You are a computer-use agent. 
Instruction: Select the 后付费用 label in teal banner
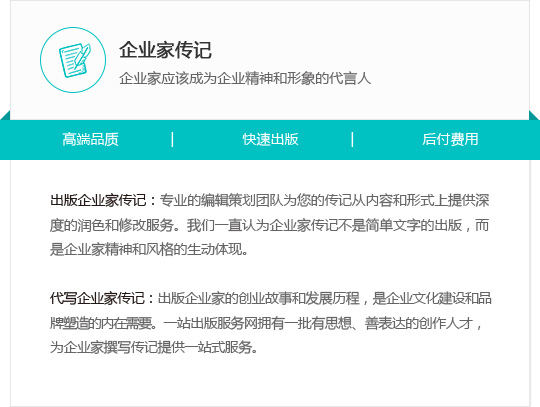point(450,139)
